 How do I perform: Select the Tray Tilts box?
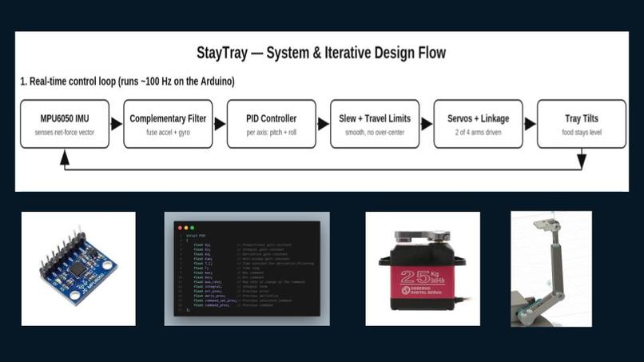coord(582,124)
